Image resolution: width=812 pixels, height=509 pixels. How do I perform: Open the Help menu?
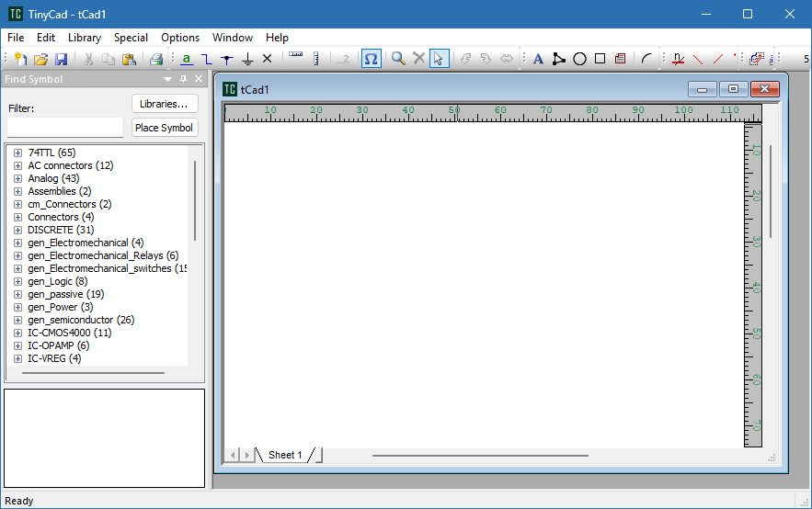(277, 38)
